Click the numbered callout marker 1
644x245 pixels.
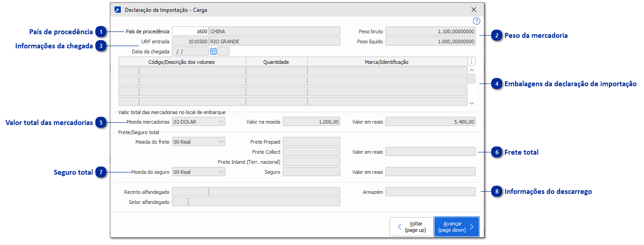[x=101, y=31]
